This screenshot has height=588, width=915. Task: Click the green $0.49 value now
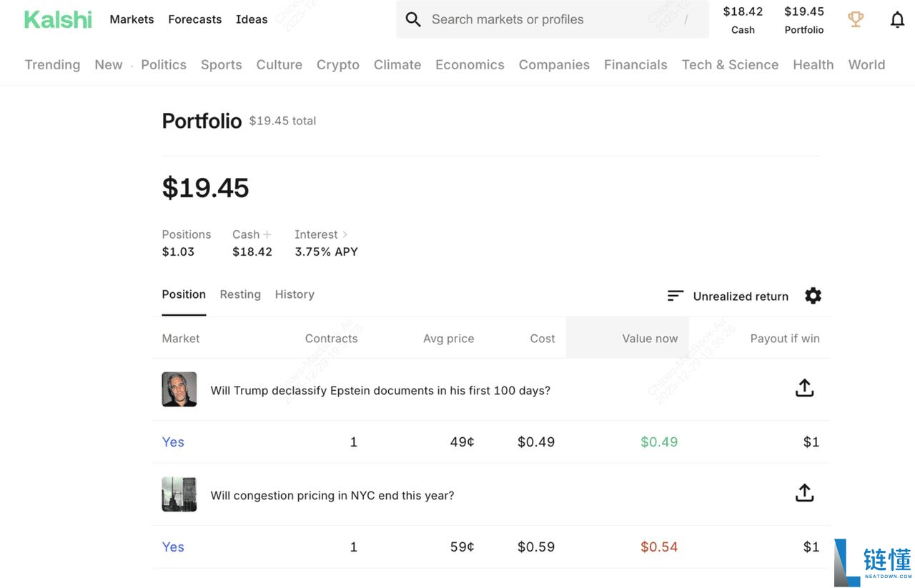click(659, 442)
